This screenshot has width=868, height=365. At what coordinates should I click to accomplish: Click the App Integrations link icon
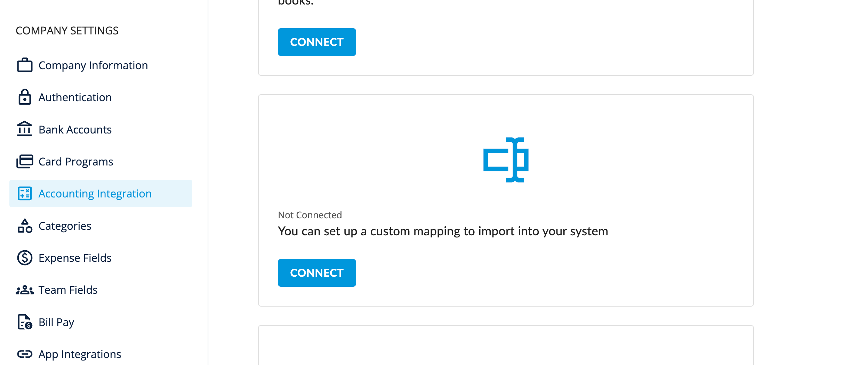[25, 354]
